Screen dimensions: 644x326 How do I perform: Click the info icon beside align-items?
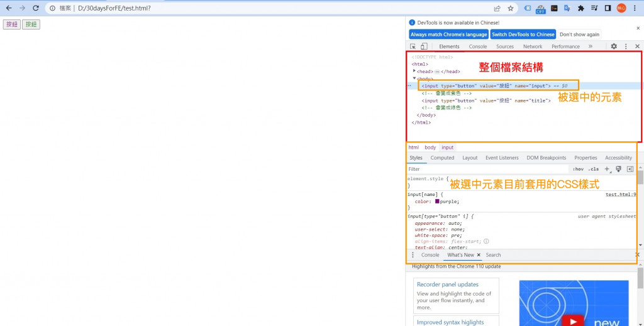click(x=486, y=242)
